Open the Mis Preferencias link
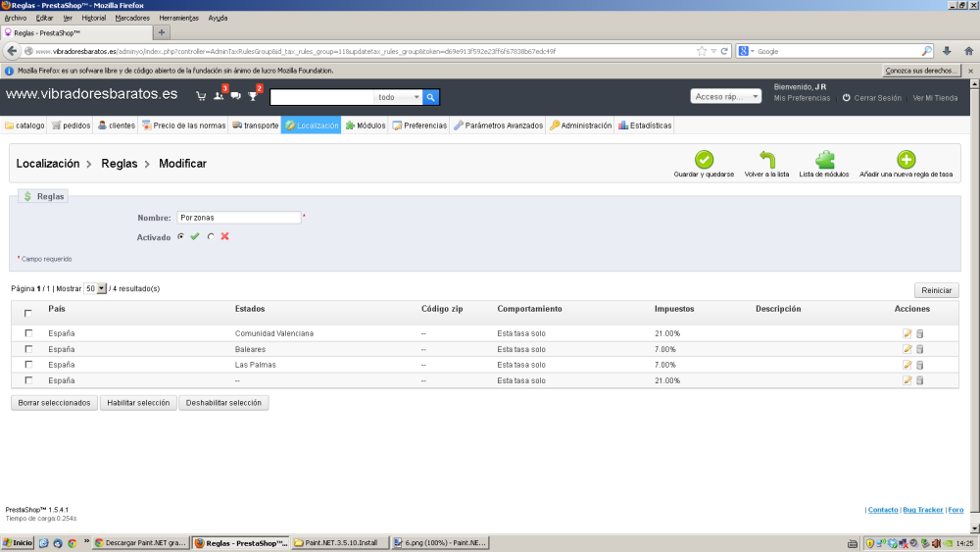Viewport: 980px width, 552px height. coord(802,98)
